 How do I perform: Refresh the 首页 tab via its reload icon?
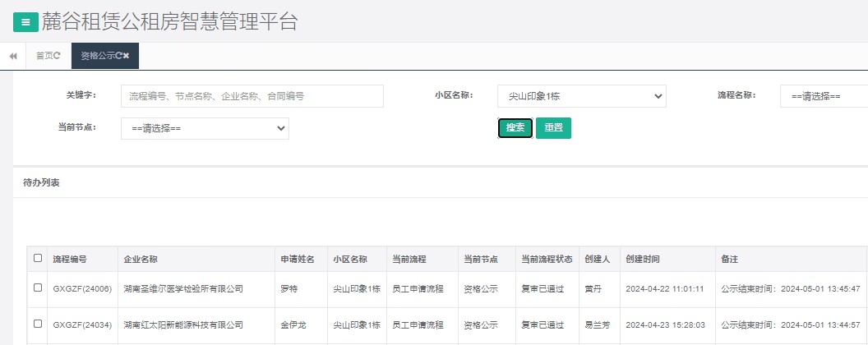coord(57,56)
